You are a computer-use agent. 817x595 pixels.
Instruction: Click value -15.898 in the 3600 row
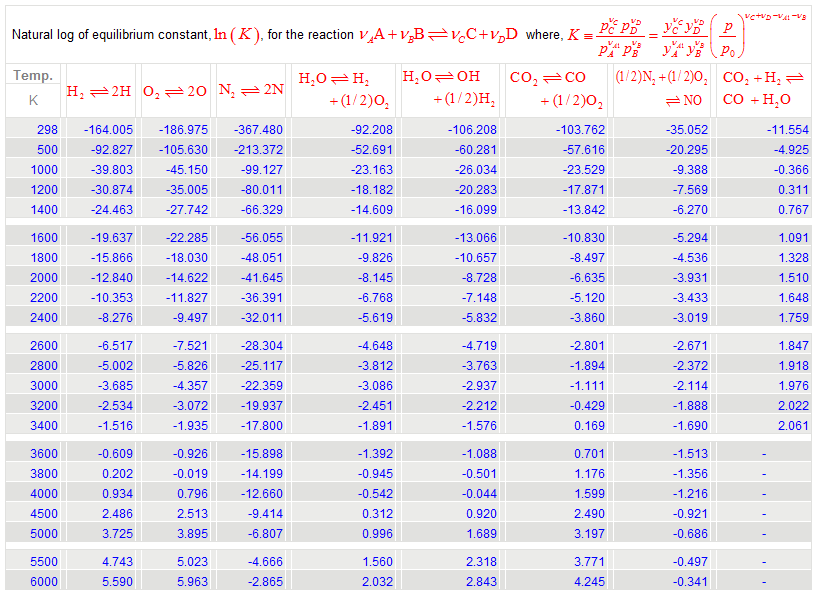click(x=262, y=454)
